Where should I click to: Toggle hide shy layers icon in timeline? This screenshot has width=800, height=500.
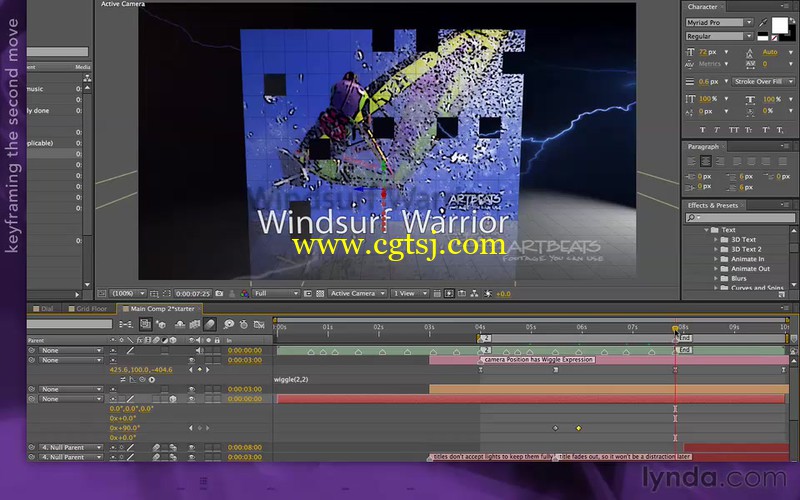coord(180,324)
